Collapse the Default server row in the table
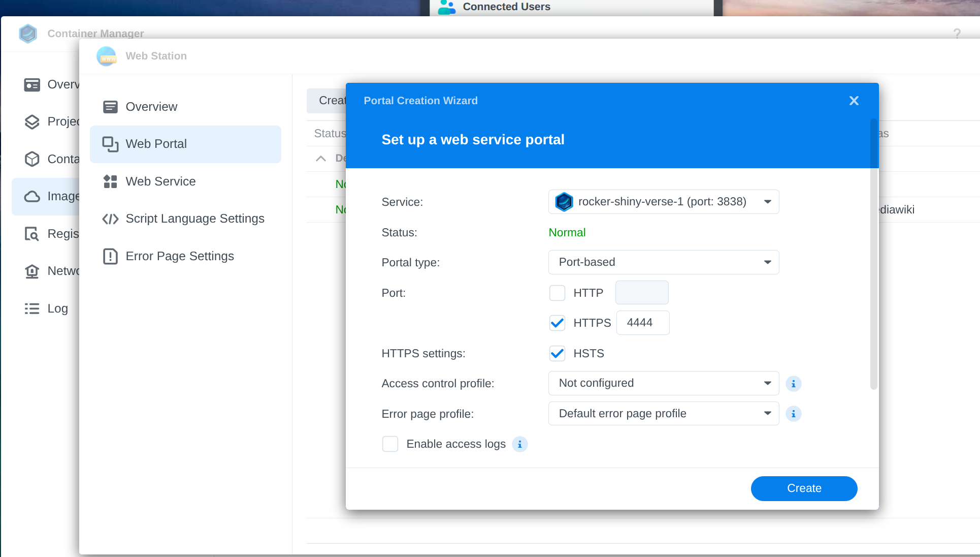 (x=320, y=158)
